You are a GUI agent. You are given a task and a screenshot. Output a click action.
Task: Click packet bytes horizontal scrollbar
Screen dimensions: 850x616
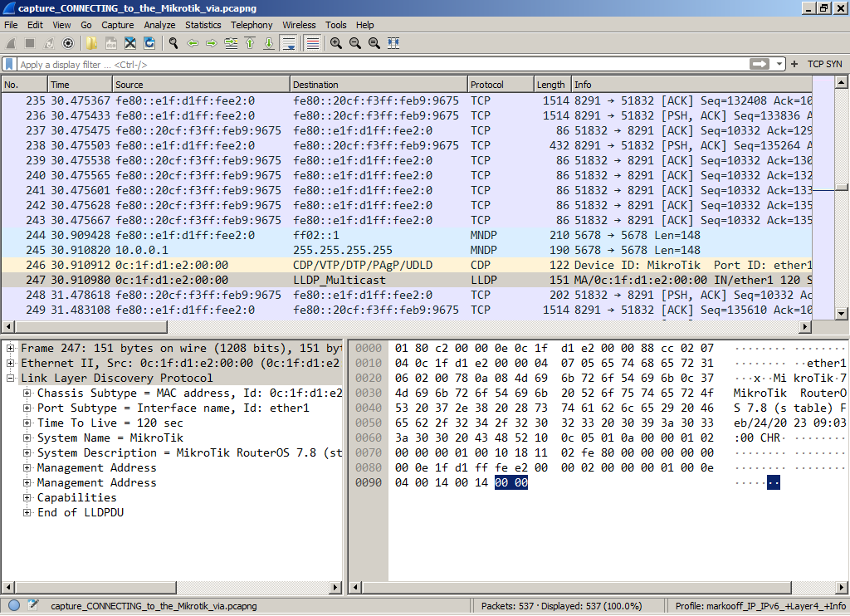coord(577,587)
